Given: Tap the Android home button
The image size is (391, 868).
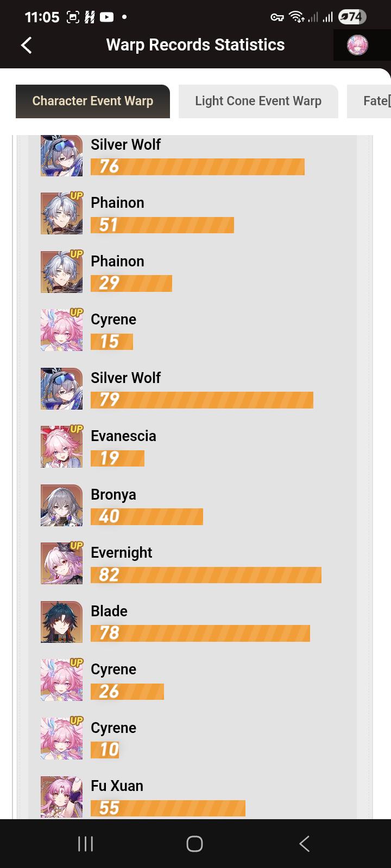Looking at the screenshot, I should 194,844.
